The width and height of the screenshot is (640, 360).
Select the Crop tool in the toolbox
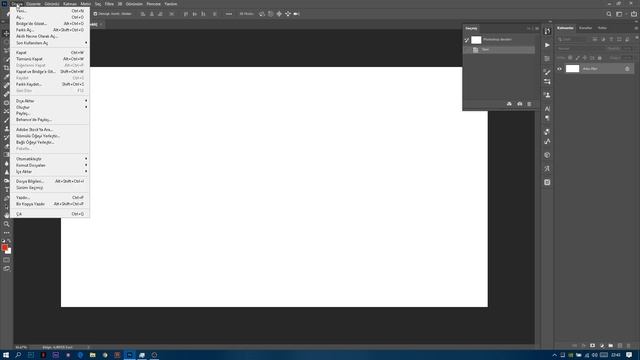(x=6, y=68)
